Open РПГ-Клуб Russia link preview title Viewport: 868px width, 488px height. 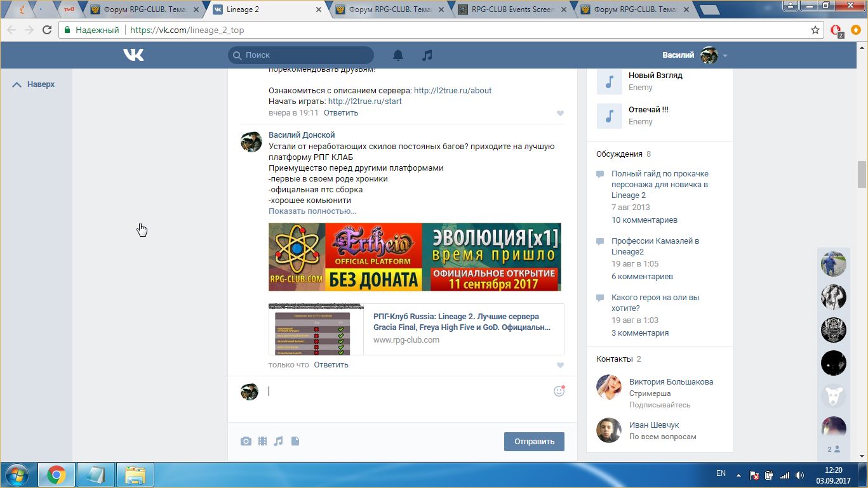pyautogui.click(x=461, y=322)
